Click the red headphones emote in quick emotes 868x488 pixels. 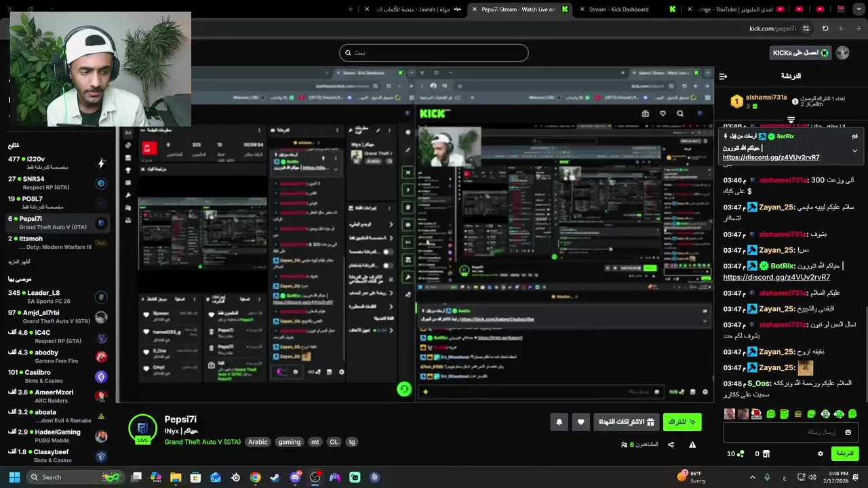point(757,413)
